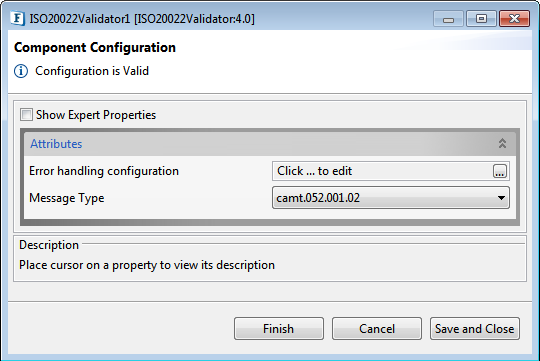This screenshot has width=540, height=361.
Task: Select the Error handling configuration property label
Action: point(104,171)
